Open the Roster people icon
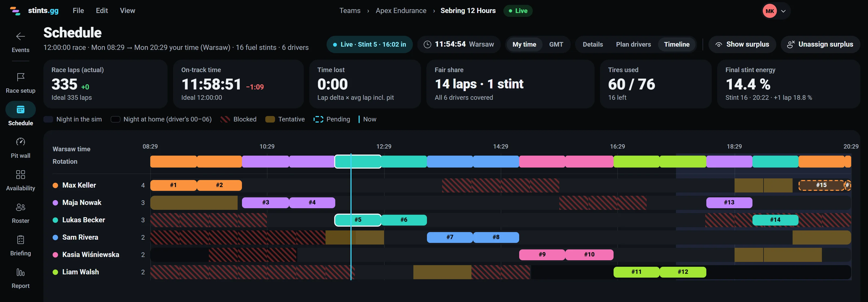 coord(21,207)
